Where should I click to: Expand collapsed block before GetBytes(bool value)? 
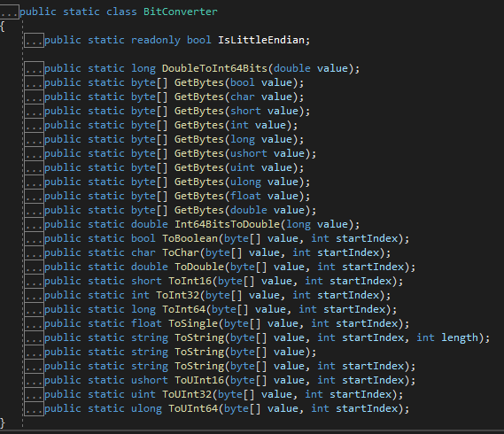point(34,82)
